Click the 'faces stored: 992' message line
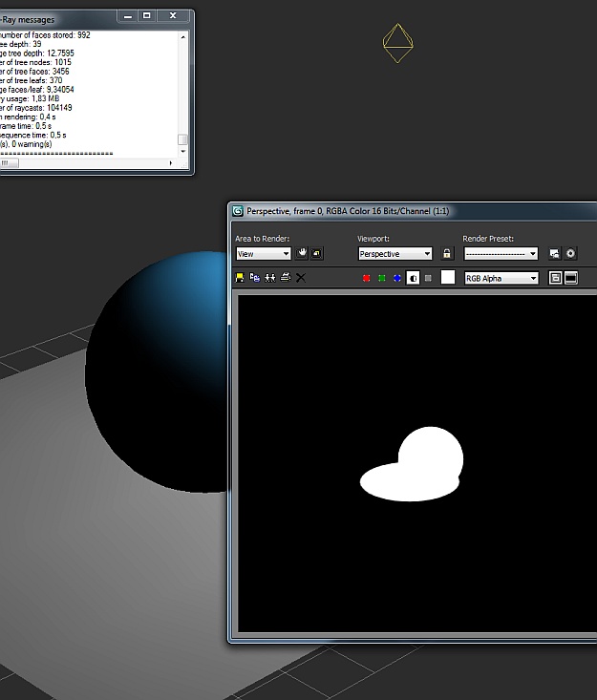597x700 pixels. point(45,34)
